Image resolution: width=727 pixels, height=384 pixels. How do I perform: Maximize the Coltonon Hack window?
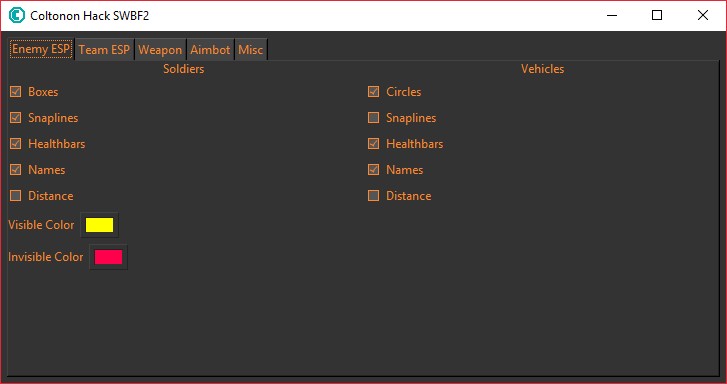(x=657, y=15)
